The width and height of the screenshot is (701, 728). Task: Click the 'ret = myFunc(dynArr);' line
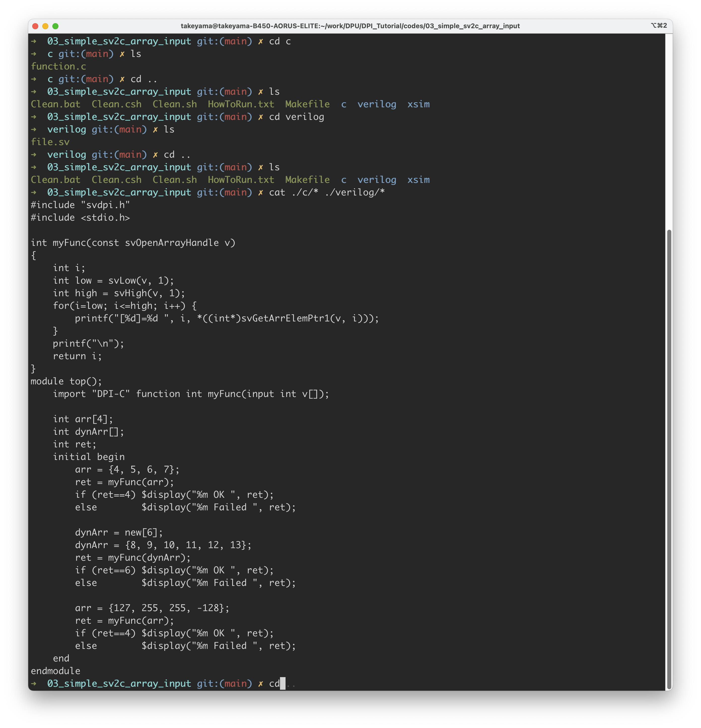coord(132,557)
